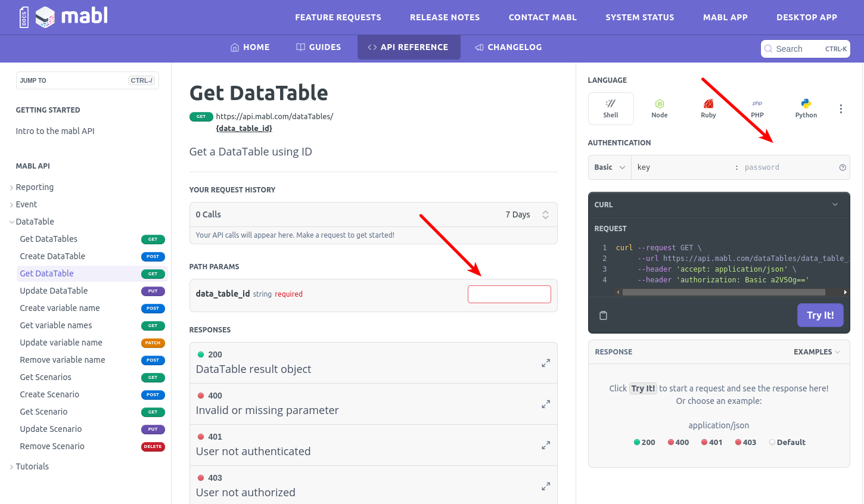Expand the 200 response details icon

click(545, 363)
